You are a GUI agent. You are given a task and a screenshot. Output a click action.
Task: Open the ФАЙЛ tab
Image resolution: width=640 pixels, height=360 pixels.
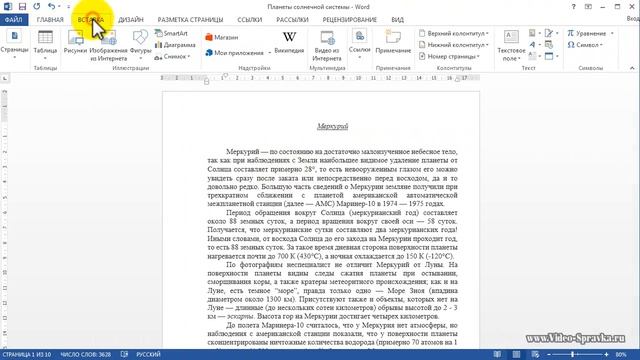click(14, 20)
